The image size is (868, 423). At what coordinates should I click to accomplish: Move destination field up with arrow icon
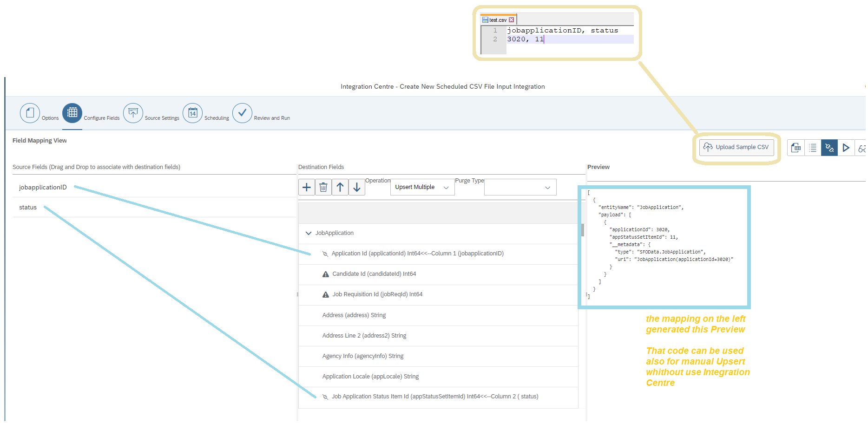[340, 187]
